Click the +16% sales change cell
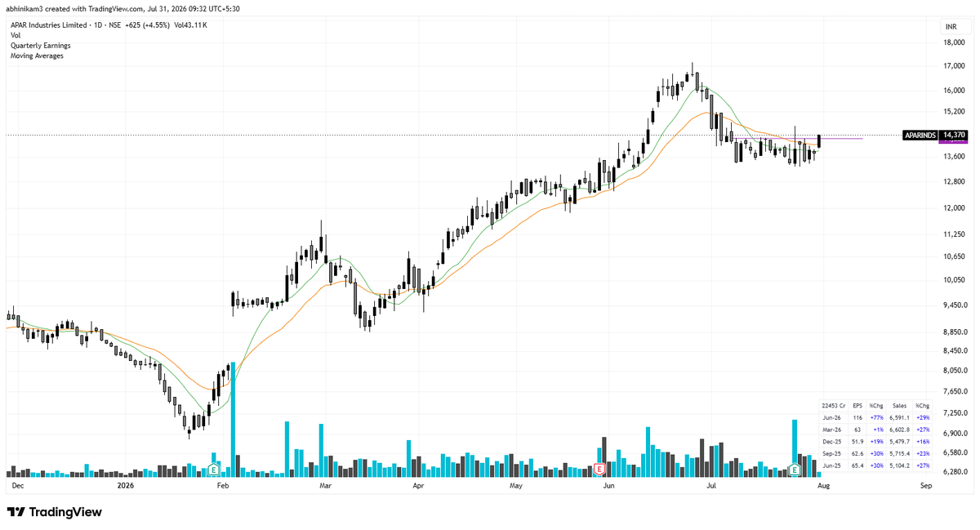980x530 pixels. 923,441
